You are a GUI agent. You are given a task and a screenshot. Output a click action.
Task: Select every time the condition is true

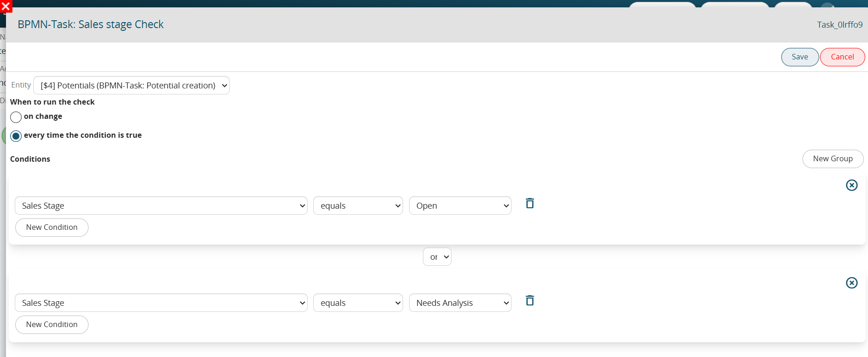16,136
